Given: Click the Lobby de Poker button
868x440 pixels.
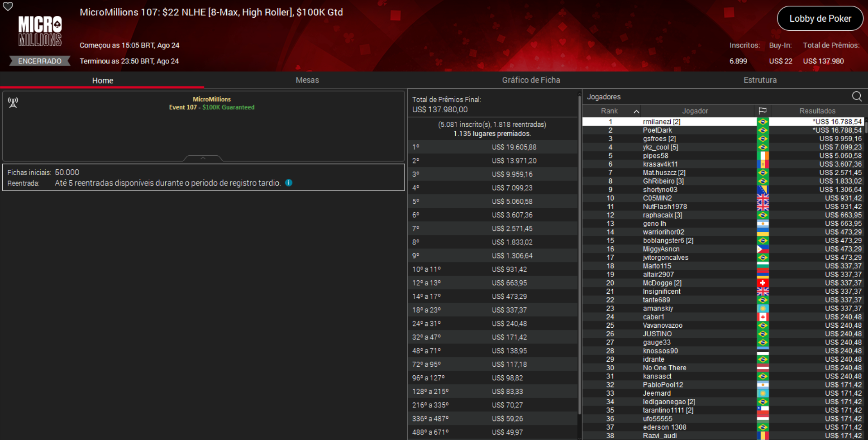Looking at the screenshot, I should tap(820, 19).
